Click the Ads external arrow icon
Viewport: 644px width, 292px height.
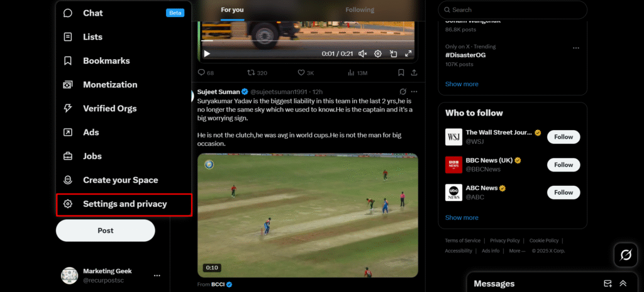pyautogui.click(x=68, y=132)
